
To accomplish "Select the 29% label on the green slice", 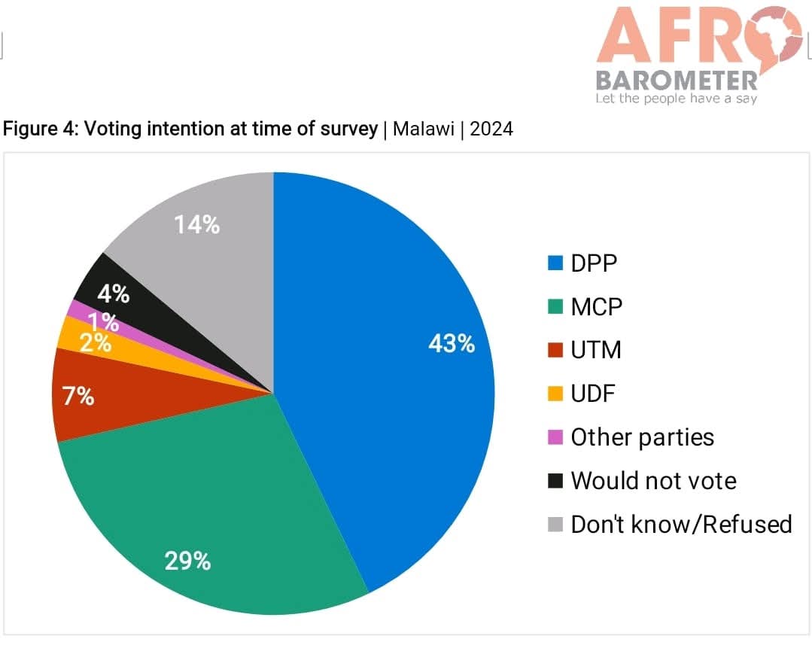I will click(187, 561).
